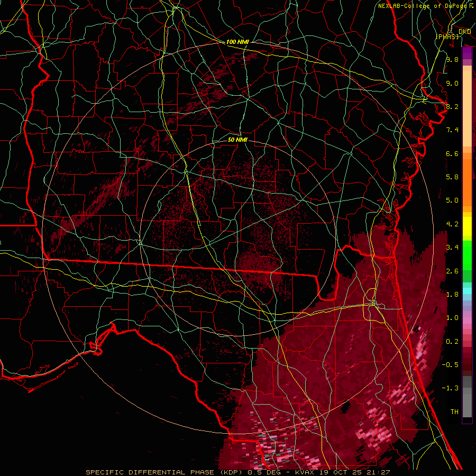This screenshot has height=476, width=476.
Task: Select the 8.2 legend value
Action: click(x=452, y=106)
